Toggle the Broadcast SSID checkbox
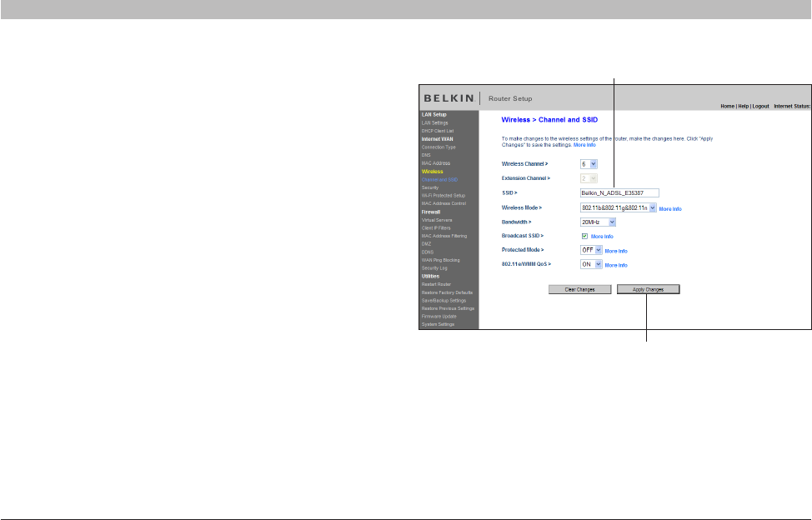Viewport: 812px width, 520px height. tap(584, 236)
